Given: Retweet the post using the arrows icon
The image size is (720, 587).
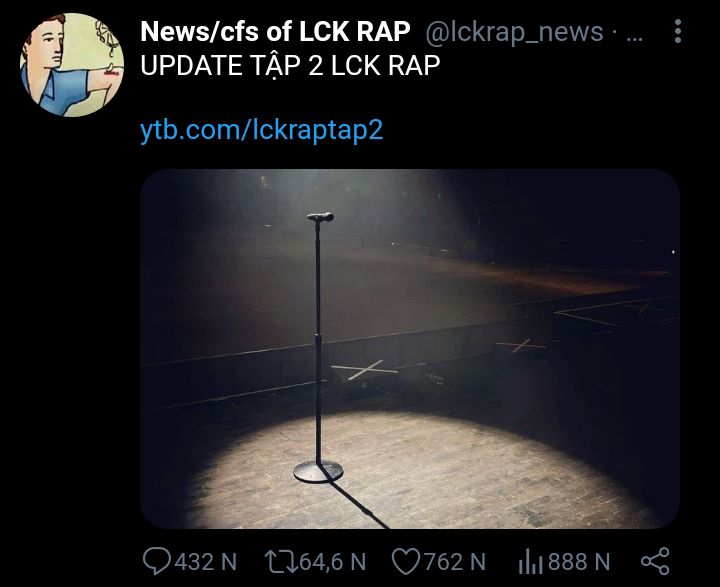Looking at the screenshot, I should [281, 562].
